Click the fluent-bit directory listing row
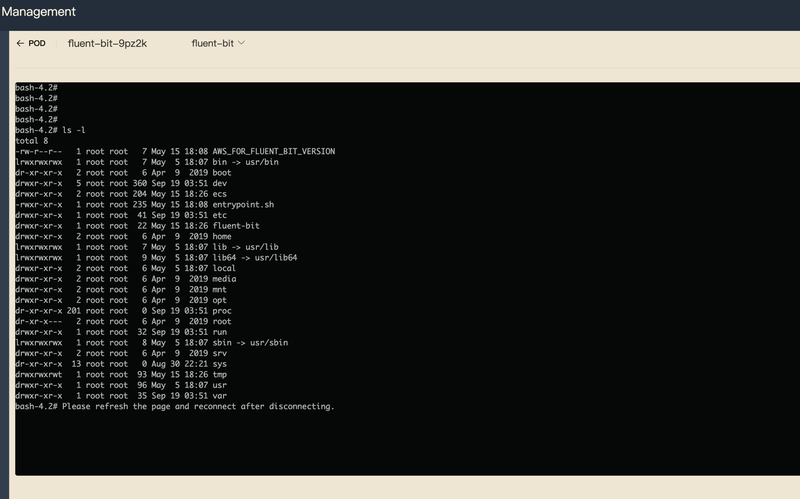 pos(138,226)
